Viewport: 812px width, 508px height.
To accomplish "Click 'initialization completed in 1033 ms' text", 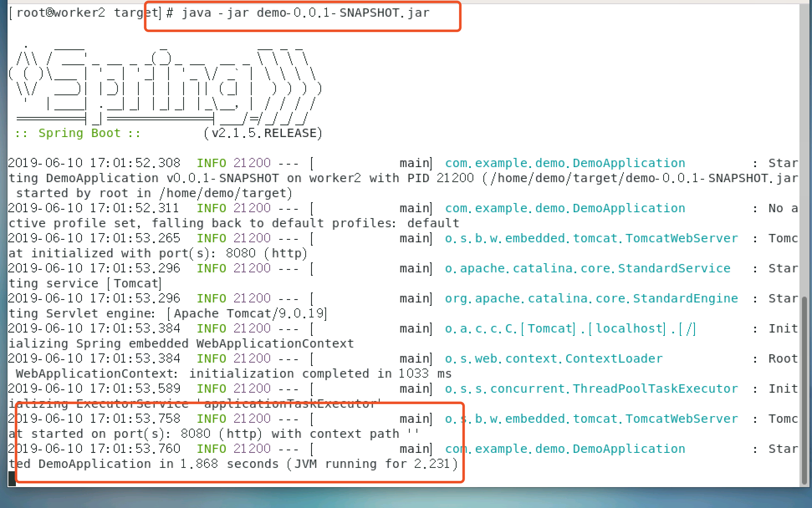I will tap(320, 373).
